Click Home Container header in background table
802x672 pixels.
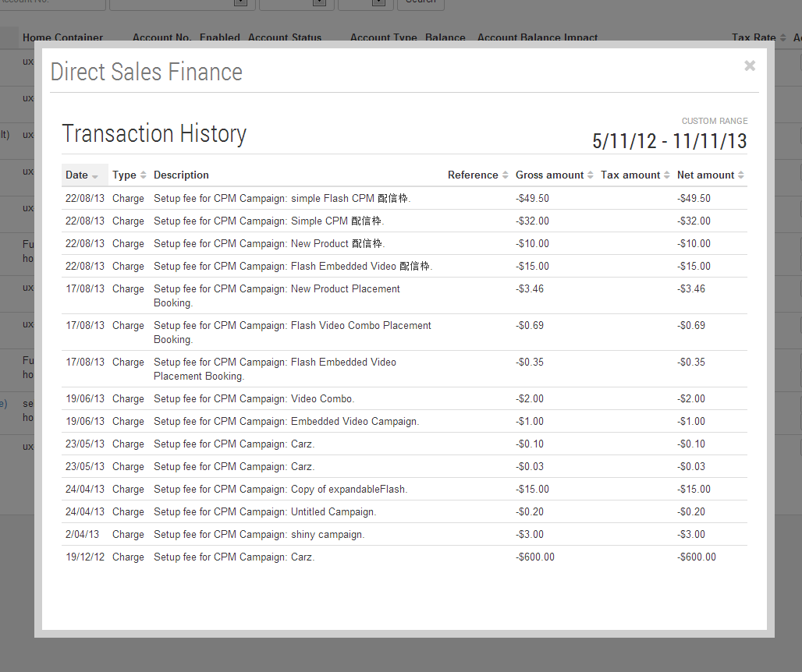tap(63, 37)
